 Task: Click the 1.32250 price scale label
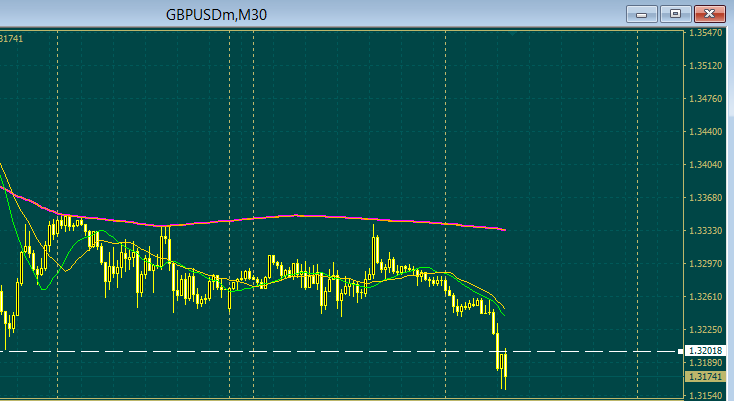(x=705, y=329)
